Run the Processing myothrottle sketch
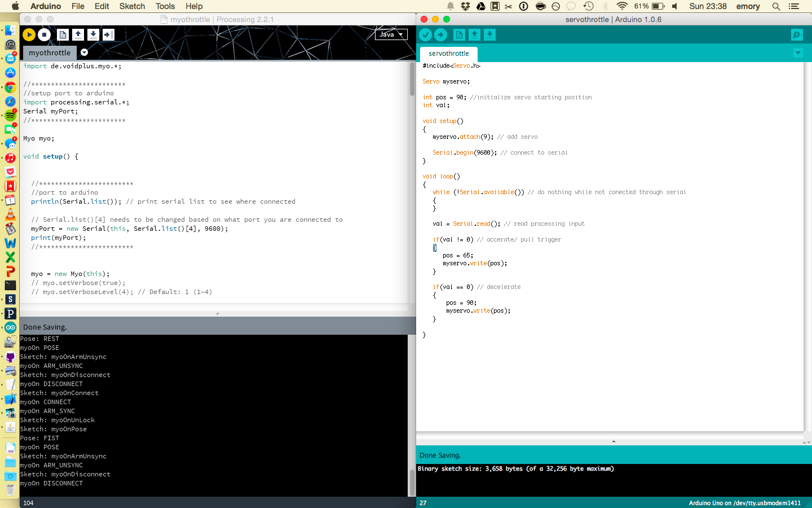Screen dimensions: 812x508 pos(29,34)
